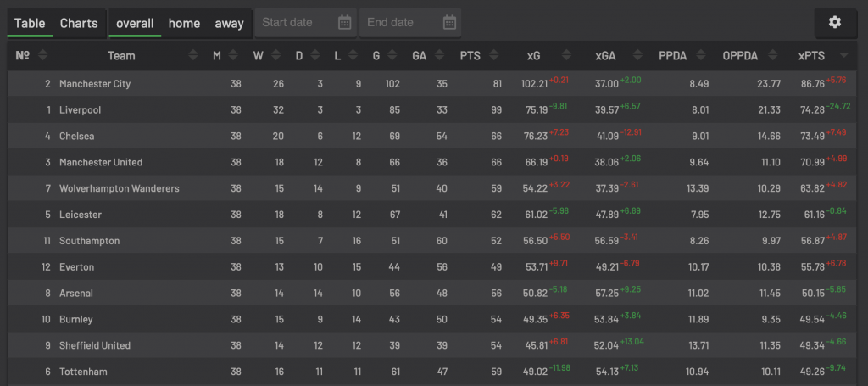Open the Manchester City team link

click(95, 84)
